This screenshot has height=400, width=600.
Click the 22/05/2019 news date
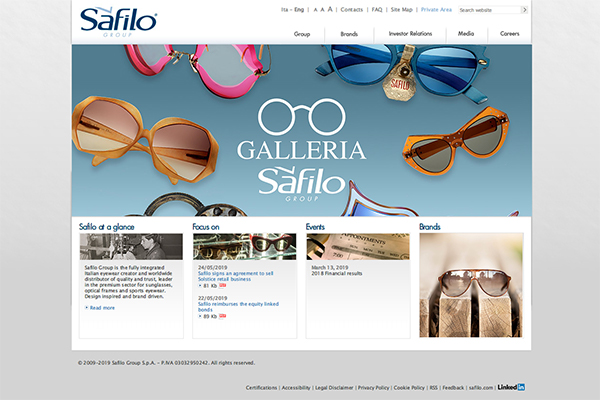[x=212, y=298]
